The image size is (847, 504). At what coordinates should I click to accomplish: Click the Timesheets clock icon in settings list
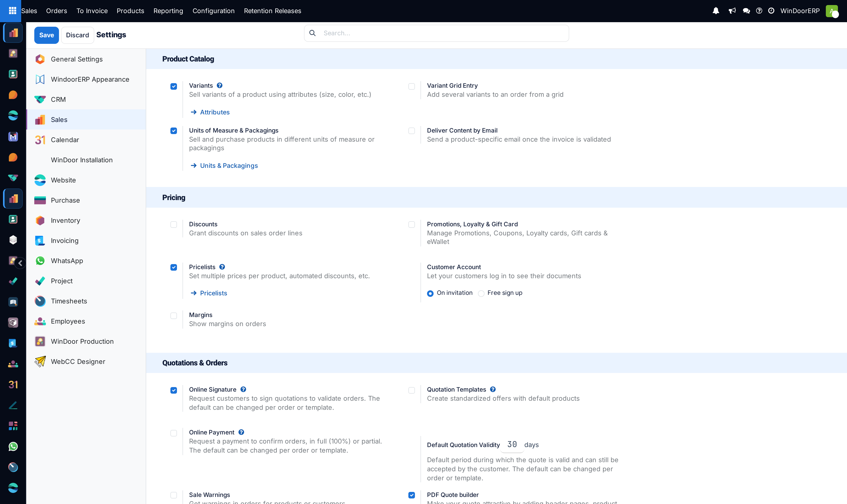(x=40, y=301)
